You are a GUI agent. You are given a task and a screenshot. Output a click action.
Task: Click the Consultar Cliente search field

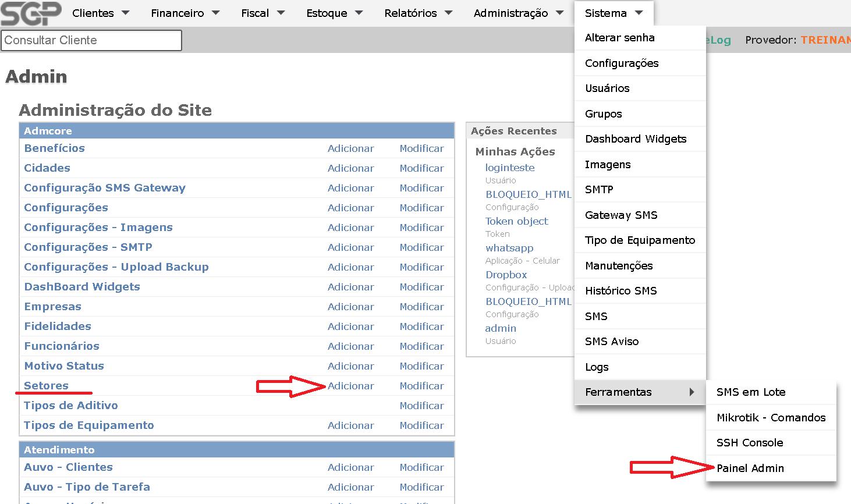tap(91, 40)
